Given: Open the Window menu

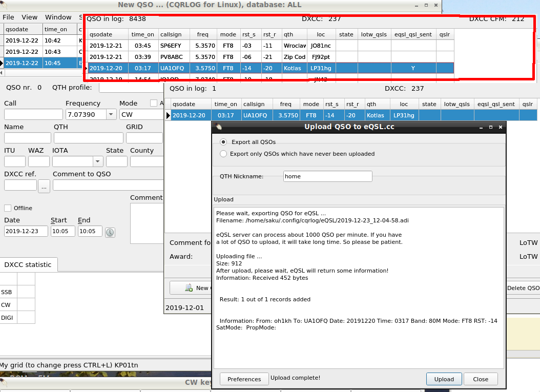Looking at the screenshot, I should [58, 17].
